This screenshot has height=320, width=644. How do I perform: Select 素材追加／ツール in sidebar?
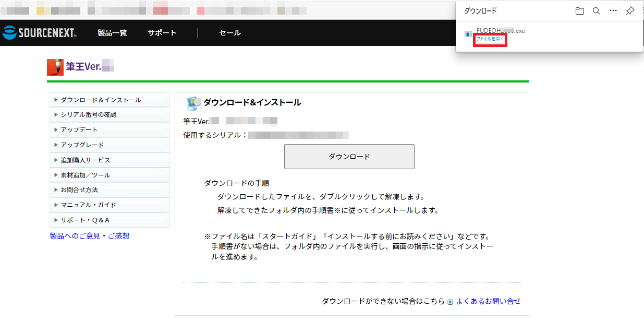[110, 175]
